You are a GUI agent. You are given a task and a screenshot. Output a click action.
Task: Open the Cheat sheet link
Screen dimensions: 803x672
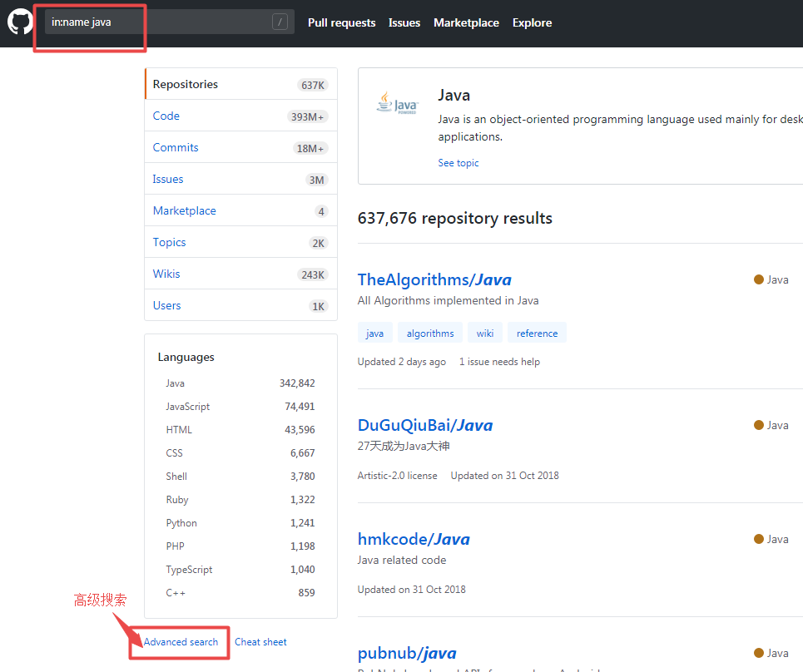[260, 642]
